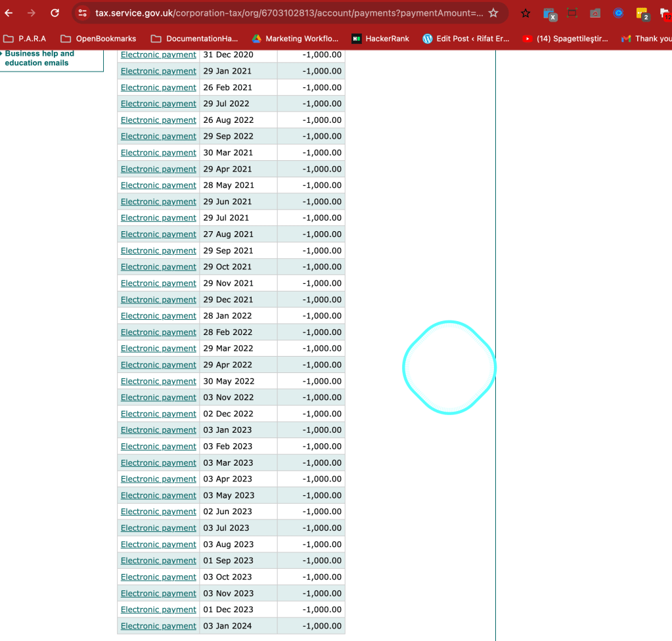
Task: Click the screenshot capture extension icon
Action: (x=572, y=13)
